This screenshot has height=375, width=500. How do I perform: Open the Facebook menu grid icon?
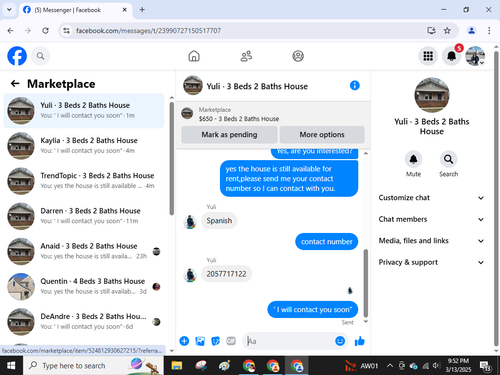428,56
